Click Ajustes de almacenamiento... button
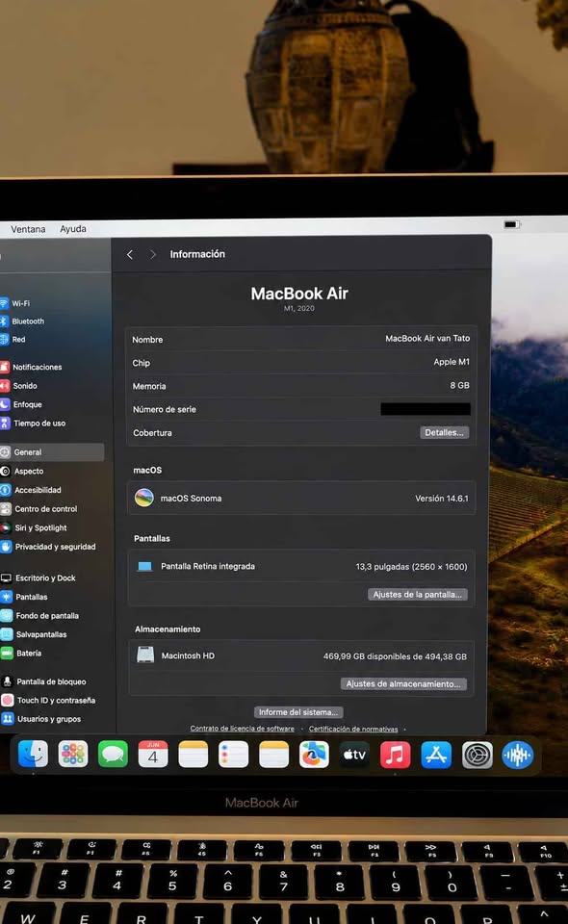The width and height of the screenshot is (568, 924). (403, 684)
